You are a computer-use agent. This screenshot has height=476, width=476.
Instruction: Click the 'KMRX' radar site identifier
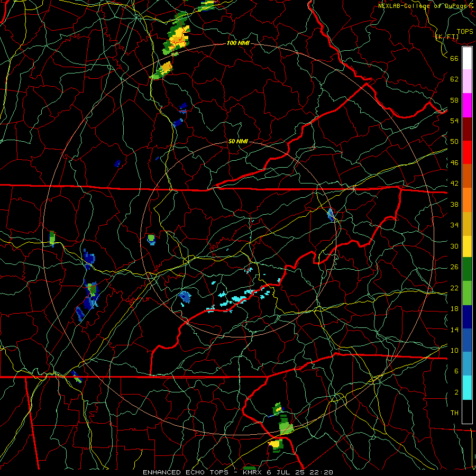pyautogui.click(x=252, y=472)
